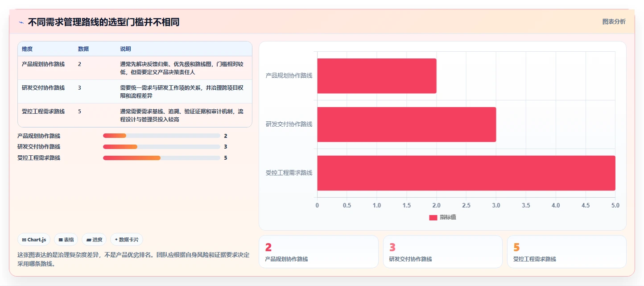Click the 进度 tag chip
Image resolution: width=644 pixels, height=286 pixels.
coord(94,240)
